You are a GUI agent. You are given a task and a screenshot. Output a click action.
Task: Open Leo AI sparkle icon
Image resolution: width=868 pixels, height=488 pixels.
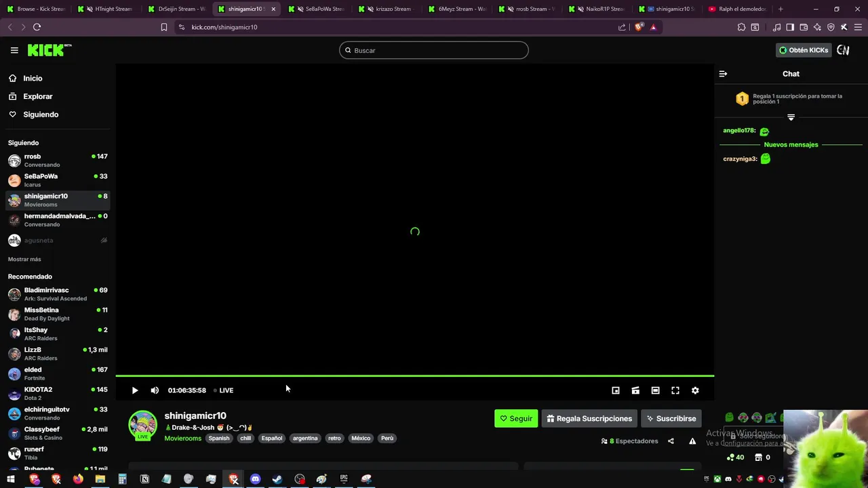pos(817,27)
